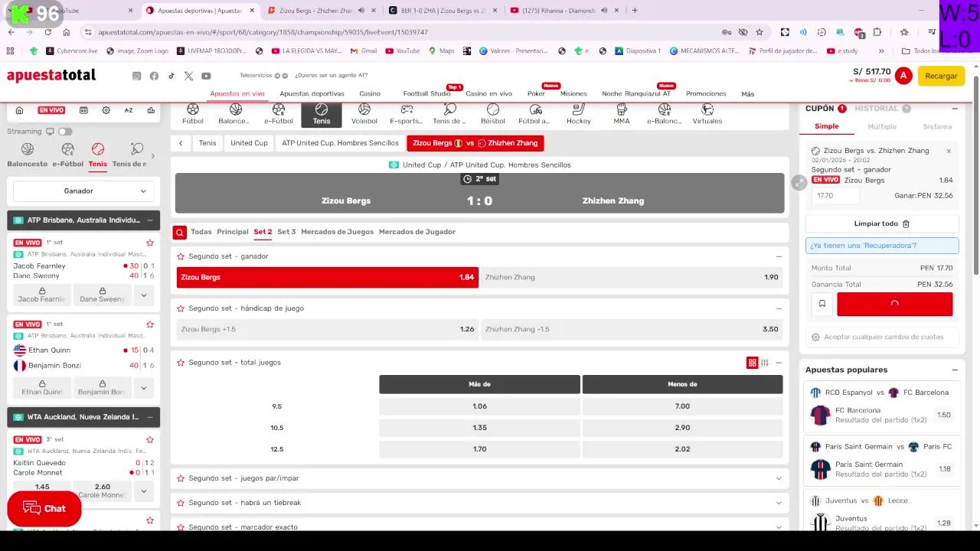980x551 pixels.
Task: Open settings gear in left sidebar
Action: [106, 110]
